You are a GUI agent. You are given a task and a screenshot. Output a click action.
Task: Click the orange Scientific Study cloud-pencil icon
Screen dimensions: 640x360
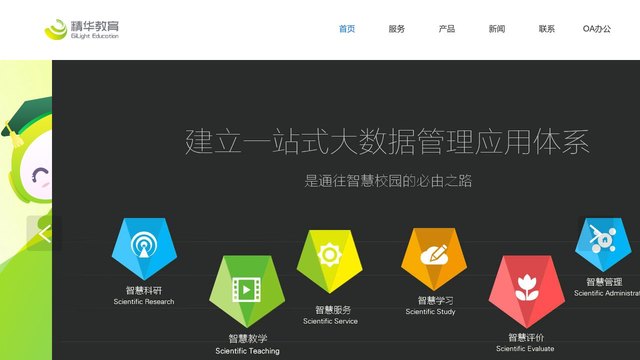(x=434, y=259)
